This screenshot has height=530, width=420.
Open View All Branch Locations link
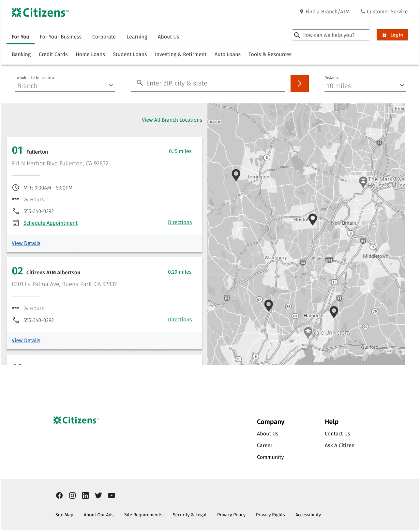(x=172, y=120)
